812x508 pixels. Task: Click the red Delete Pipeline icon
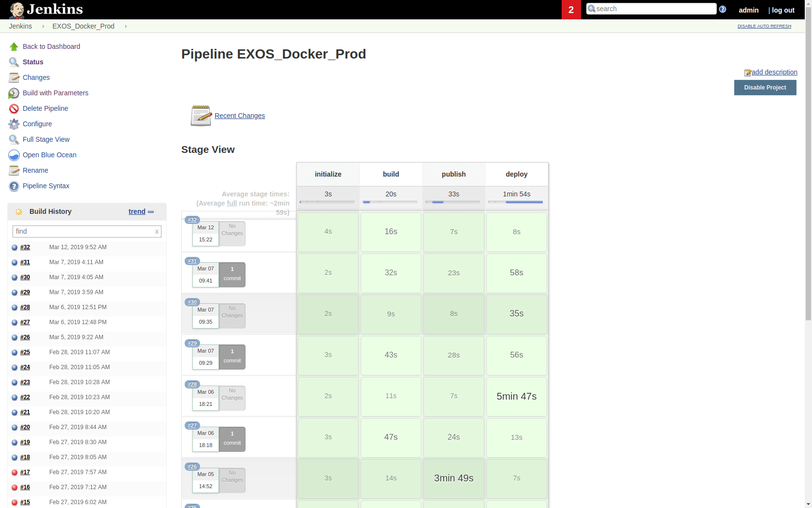point(14,108)
